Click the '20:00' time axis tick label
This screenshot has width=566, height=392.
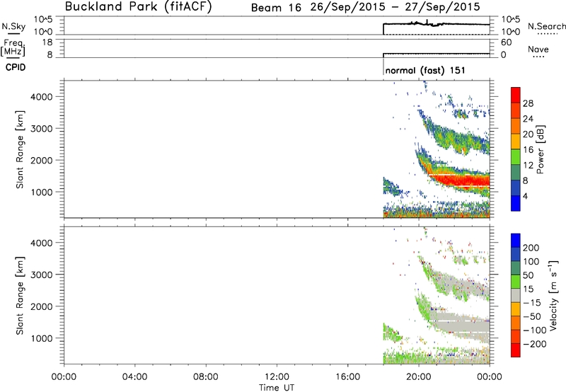point(419,377)
